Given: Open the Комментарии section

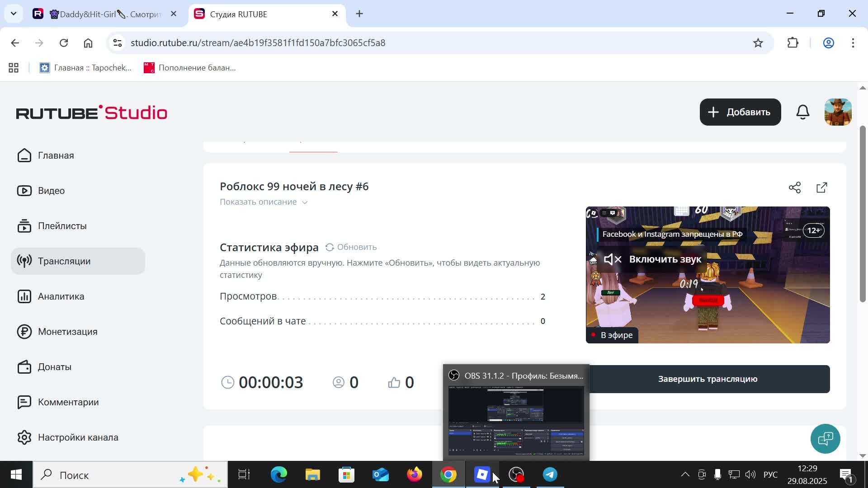Looking at the screenshot, I should (68, 402).
